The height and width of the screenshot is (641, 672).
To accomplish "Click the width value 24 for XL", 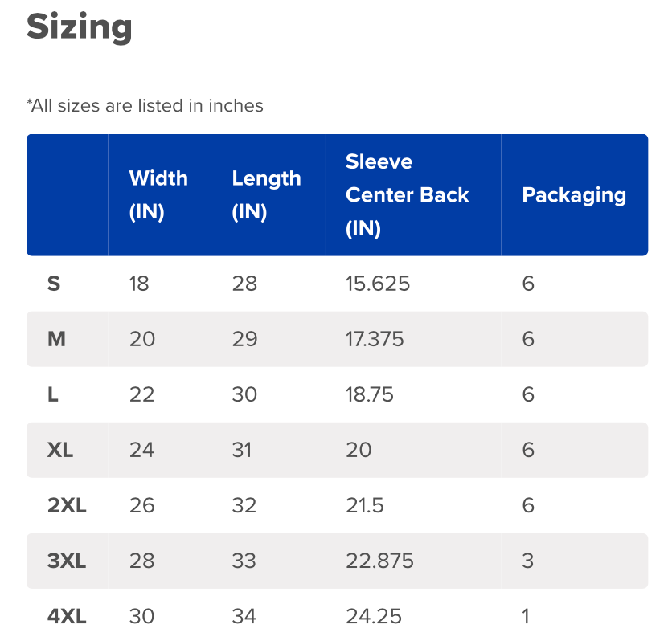I will click(x=141, y=450).
